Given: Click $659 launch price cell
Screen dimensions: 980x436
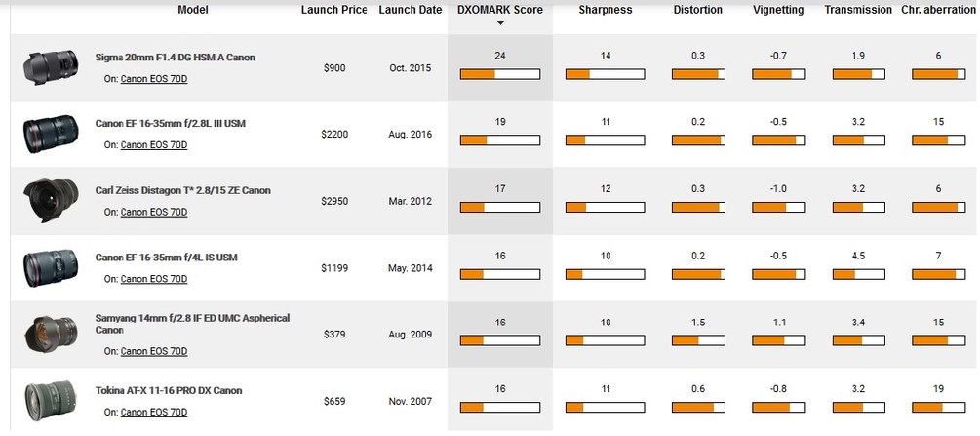Looking at the screenshot, I should 333,402.
